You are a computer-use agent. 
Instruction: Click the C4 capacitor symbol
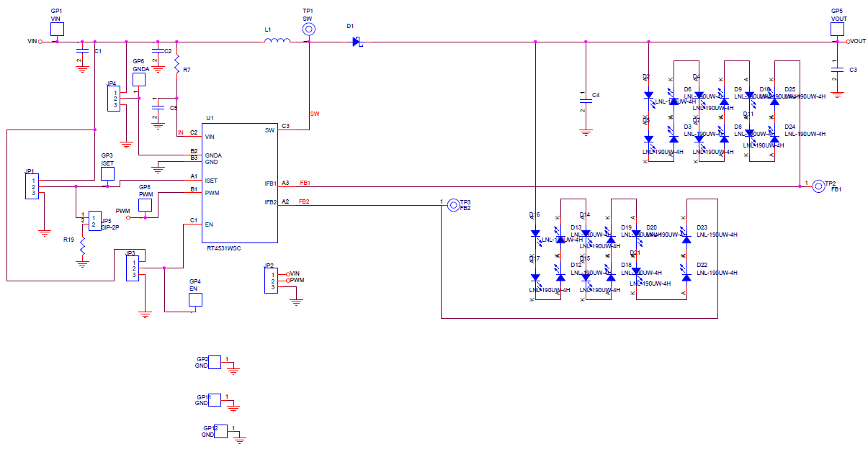(x=586, y=101)
